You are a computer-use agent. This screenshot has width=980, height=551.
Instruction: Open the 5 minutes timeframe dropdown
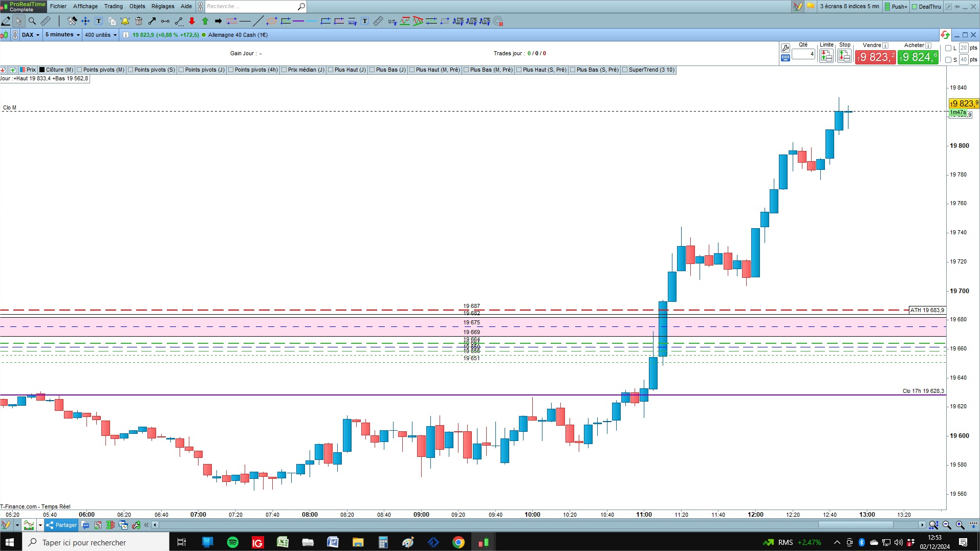pyautogui.click(x=62, y=35)
